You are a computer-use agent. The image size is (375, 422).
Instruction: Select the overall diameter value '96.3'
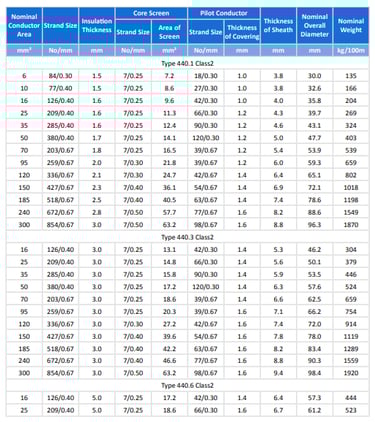(x=314, y=225)
